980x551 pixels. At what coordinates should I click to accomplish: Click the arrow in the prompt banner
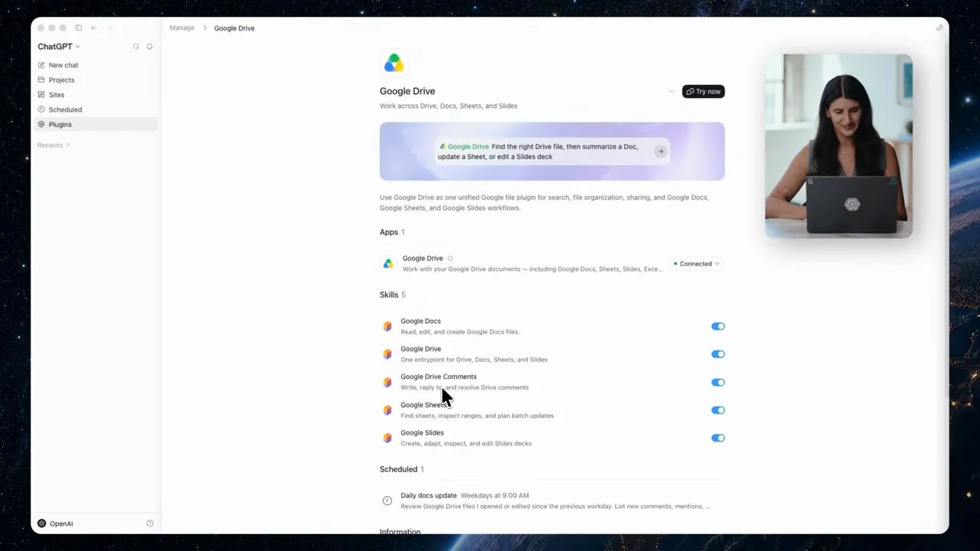click(x=660, y=152)
